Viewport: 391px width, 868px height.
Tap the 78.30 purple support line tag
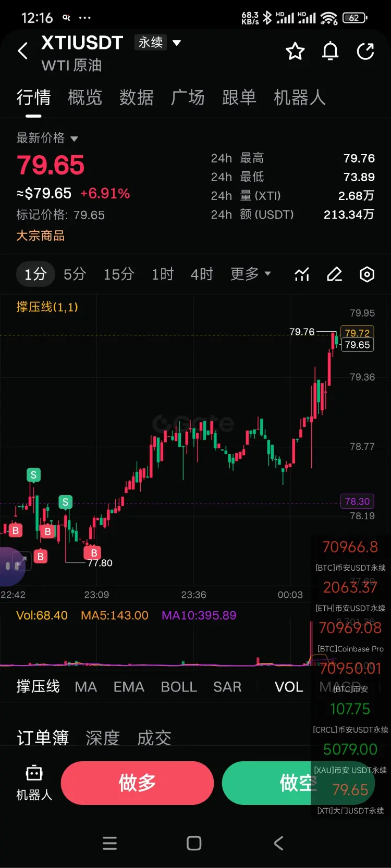pyautogui.click(x=357, y=501)
